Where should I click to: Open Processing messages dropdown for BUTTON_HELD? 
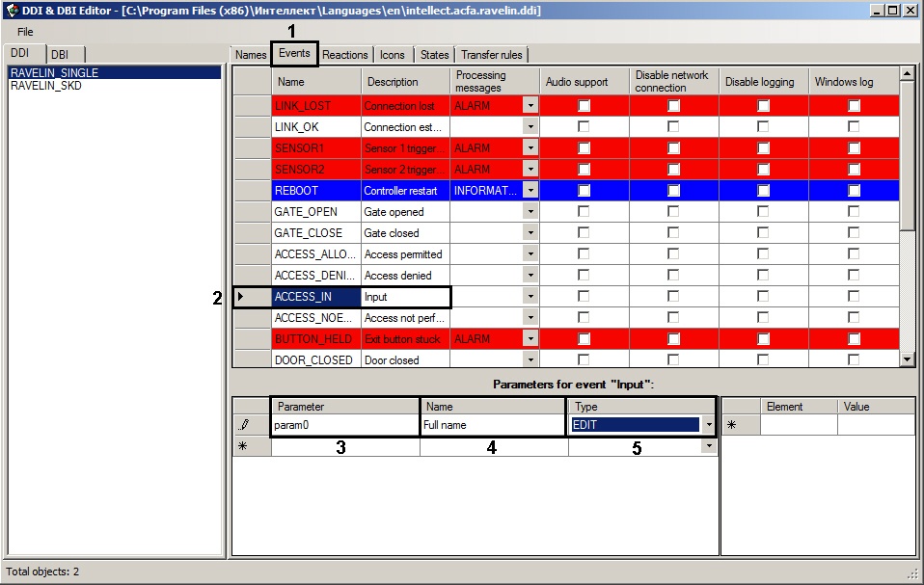(530, 339)
